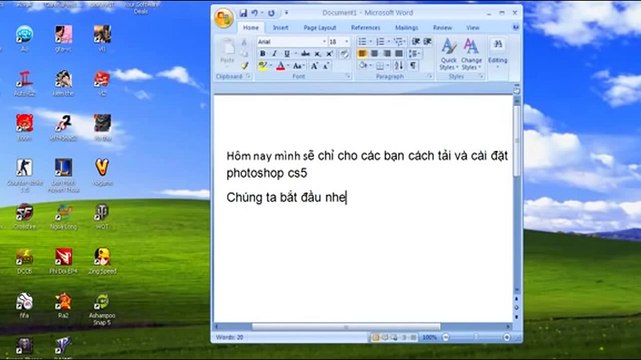The width and height of the screenshot is (641, 360).
Task: Save document with Quick Access Save icon
Action: 243,13
